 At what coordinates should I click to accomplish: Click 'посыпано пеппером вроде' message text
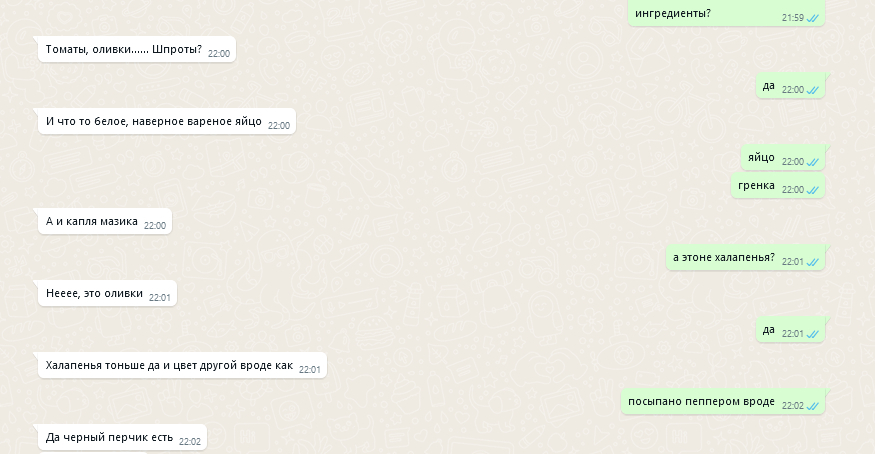[701, 402]
